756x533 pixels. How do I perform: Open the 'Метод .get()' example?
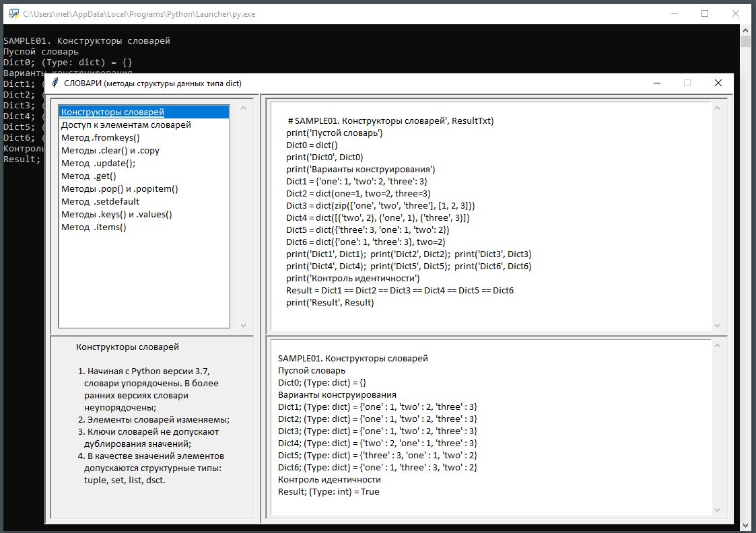89,176
